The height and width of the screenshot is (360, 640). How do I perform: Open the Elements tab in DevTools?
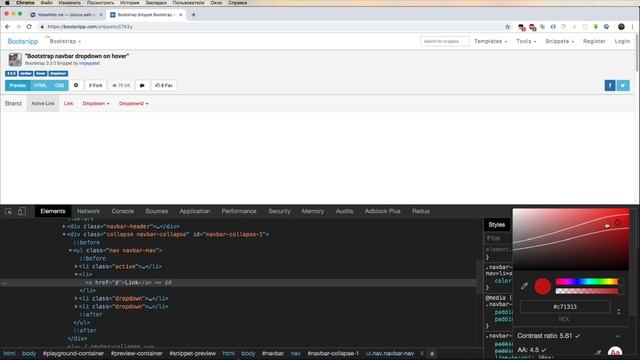click(x=53, y=211)
